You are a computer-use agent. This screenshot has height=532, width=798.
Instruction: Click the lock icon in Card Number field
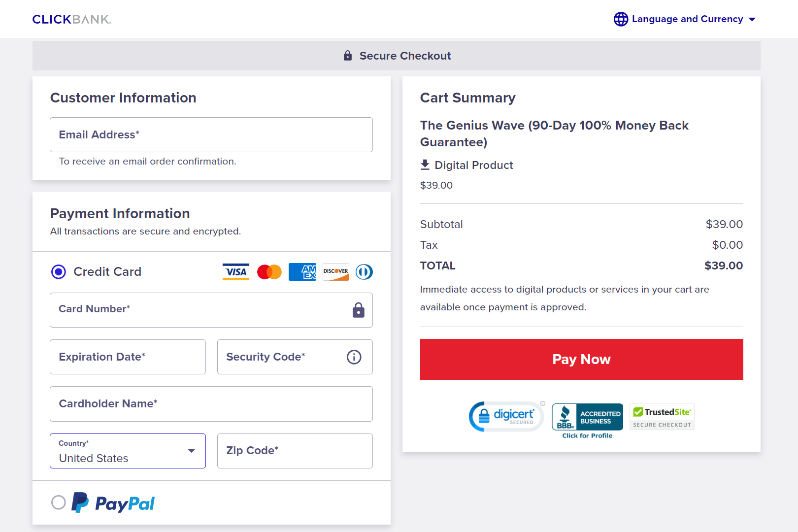(359, 310)
